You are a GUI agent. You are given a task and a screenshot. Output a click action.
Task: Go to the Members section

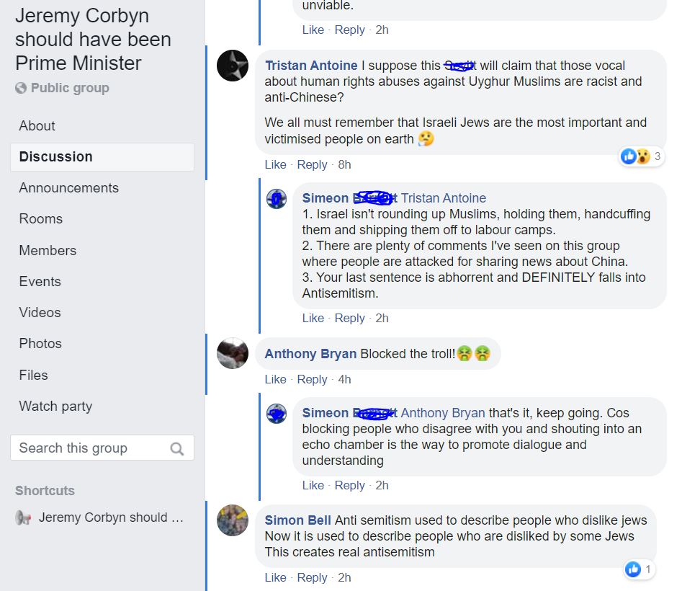48,250
